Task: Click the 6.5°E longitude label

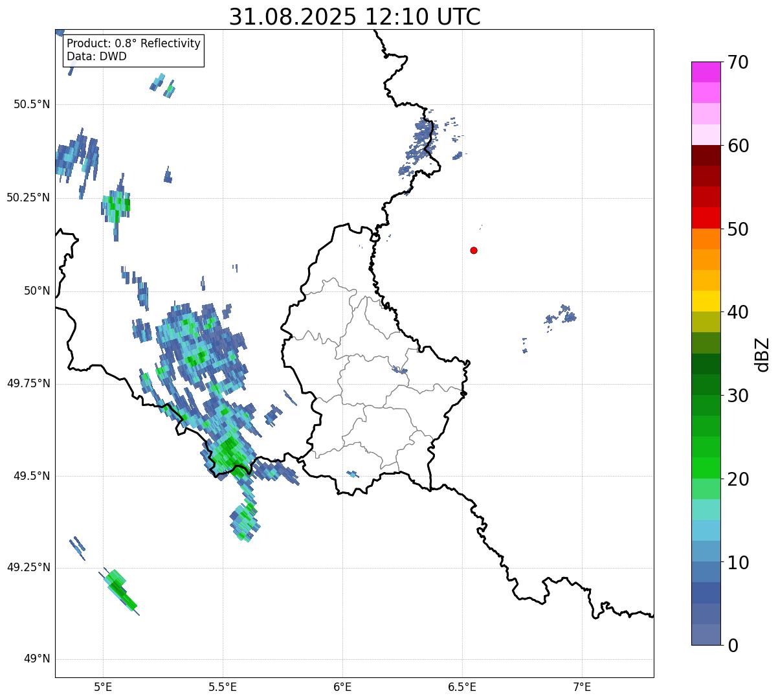Action: pos(462,687)
